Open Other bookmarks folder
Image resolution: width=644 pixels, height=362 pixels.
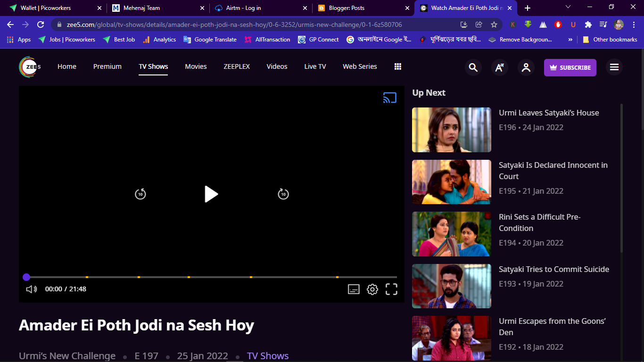point(610,40)
